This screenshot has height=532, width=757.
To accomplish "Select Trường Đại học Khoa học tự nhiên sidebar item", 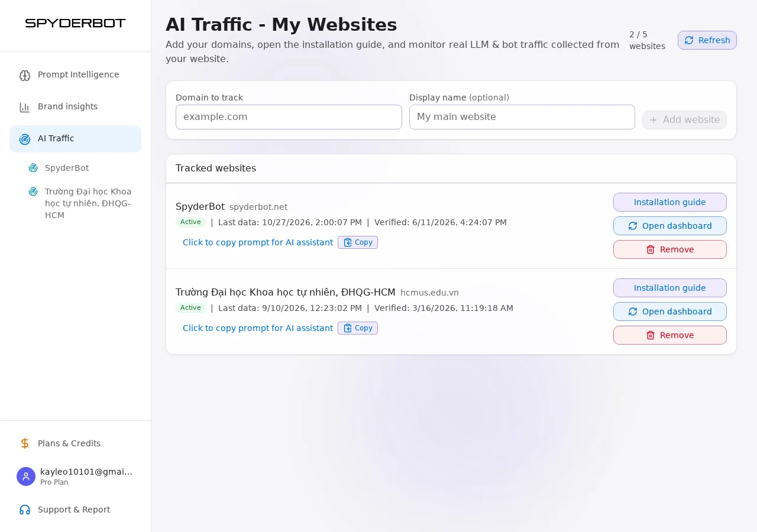I will pos(80,203).
